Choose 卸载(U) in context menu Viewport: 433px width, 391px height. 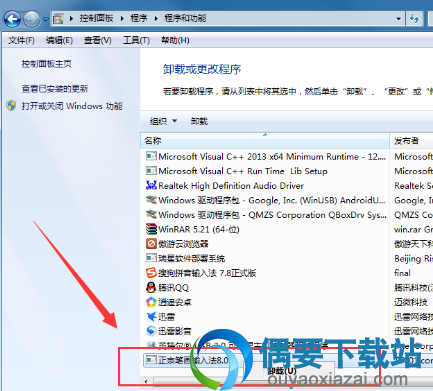pyautogui.click(x=282, y=371)
